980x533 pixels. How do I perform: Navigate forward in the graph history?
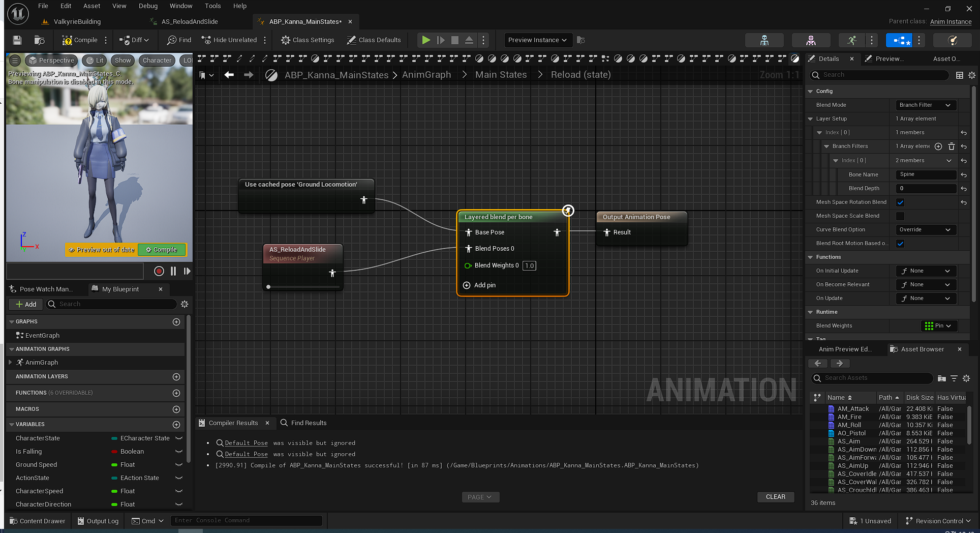click(249, 75)
